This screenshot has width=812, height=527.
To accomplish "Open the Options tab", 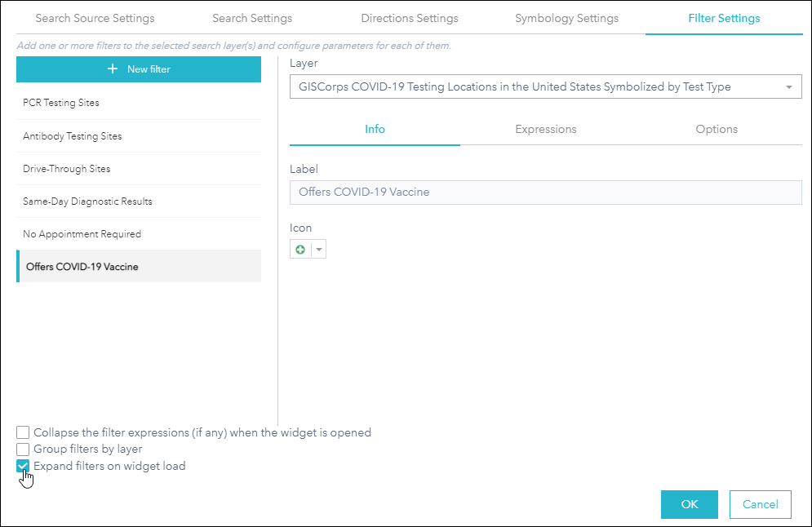I will pyautogui.click(x=717, y=129).
